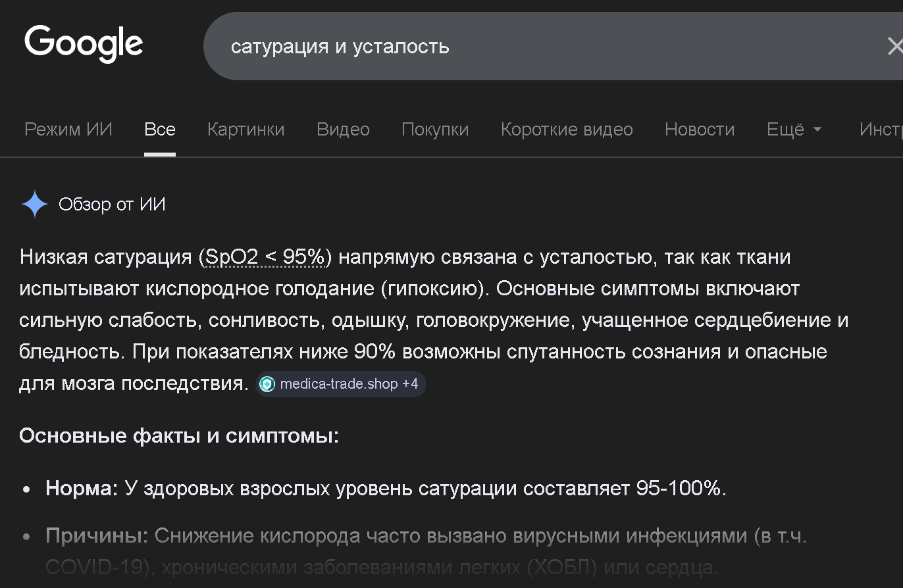Screen dimensions: 903x588
Task: Click the "Основные факты и симптомы" heading
Action: click(179, 435)
